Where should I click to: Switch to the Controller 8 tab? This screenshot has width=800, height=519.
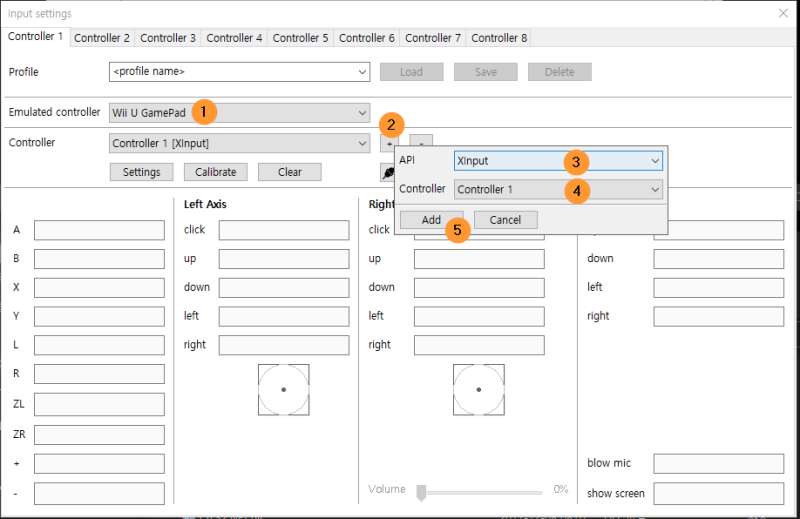coord(499,38)
